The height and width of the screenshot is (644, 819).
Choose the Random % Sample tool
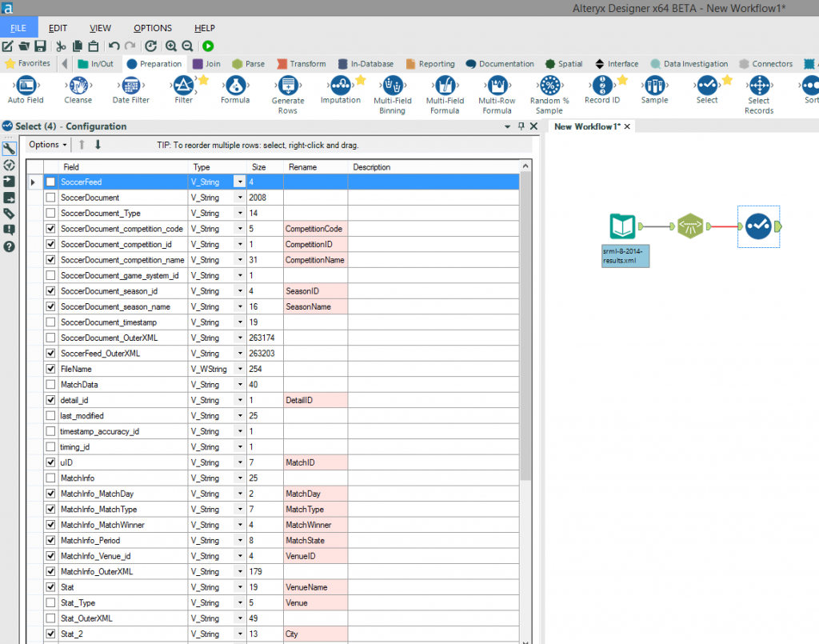pos(549,94)
